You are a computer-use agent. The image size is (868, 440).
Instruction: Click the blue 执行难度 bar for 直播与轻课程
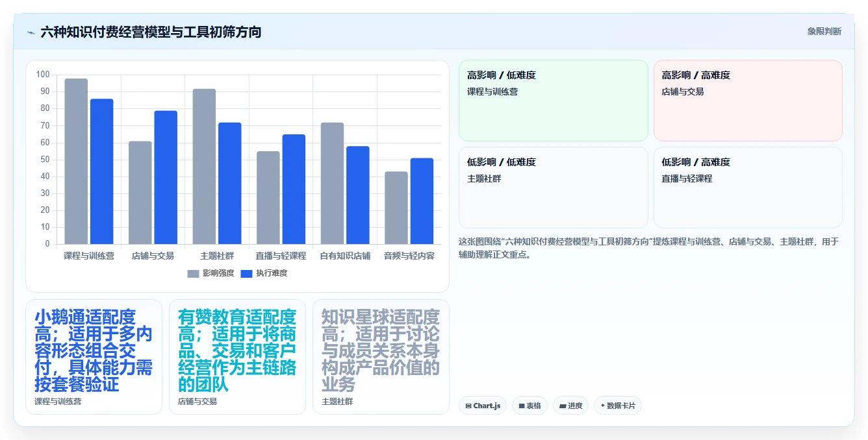tap(294, 189)
